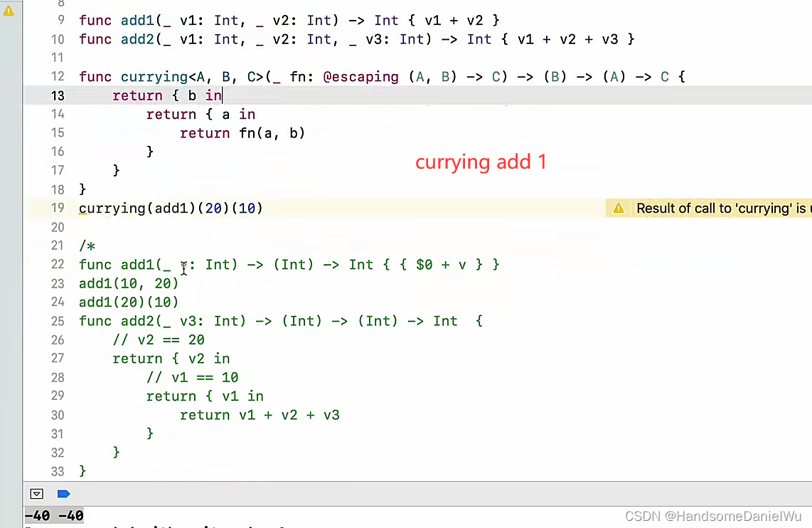Click the highlighted 'return { b in' line
812x528 pixels.
point(167,95)
